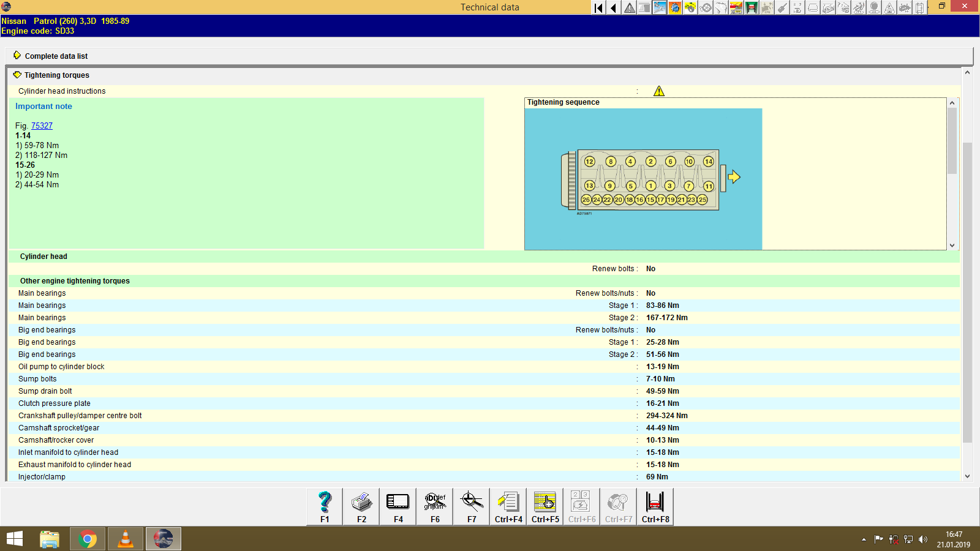
Task: Print the technical data using the F2 printer icon
Action: 361,506
